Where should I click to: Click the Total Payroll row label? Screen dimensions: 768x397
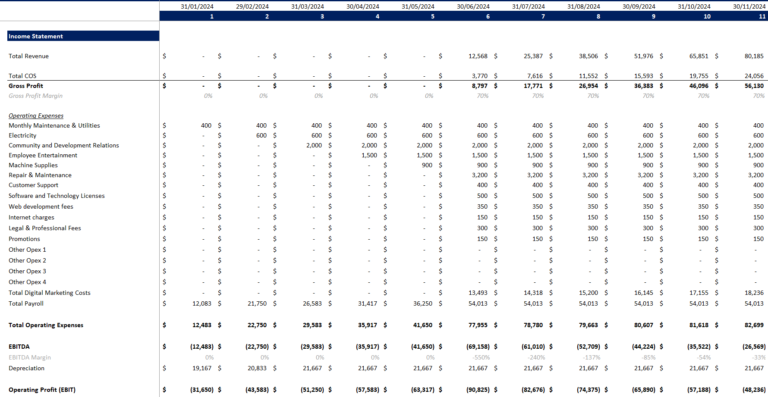[26, 304]
